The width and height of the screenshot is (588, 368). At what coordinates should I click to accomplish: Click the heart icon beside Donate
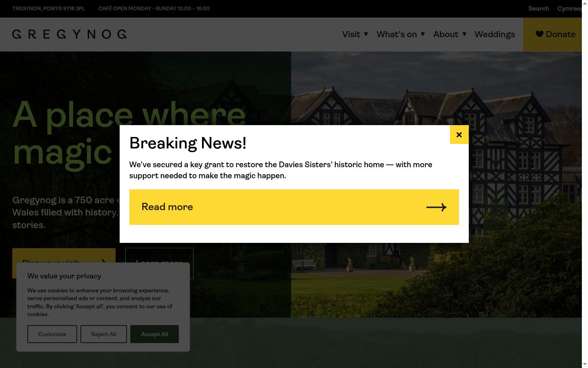539,34
